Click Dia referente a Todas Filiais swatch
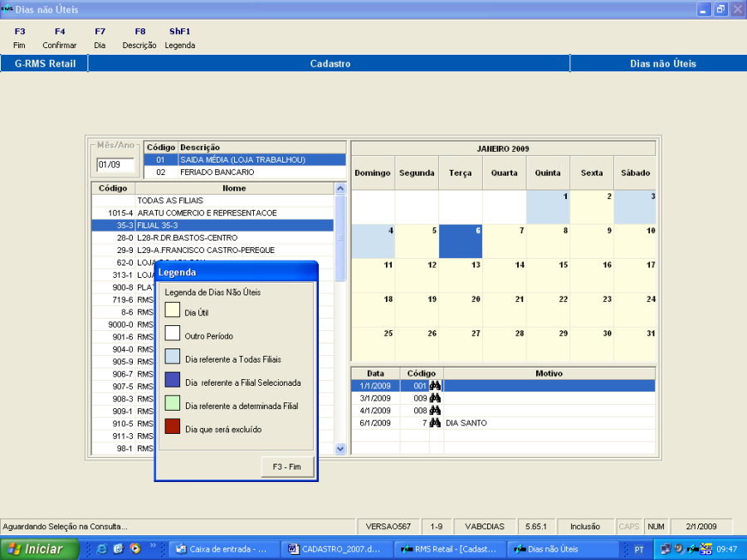Image resolution: width=747 pixels, height=560 pixels. pos(173,357)
